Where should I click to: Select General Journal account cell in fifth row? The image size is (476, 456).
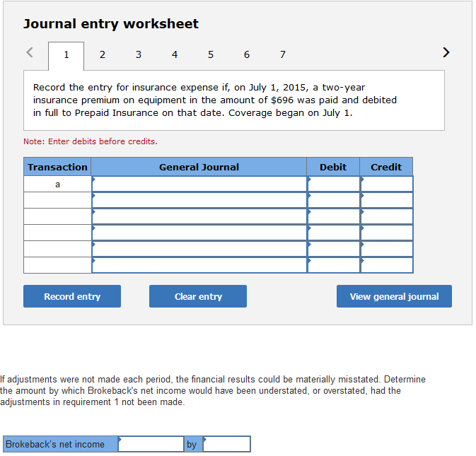[199, 249]
